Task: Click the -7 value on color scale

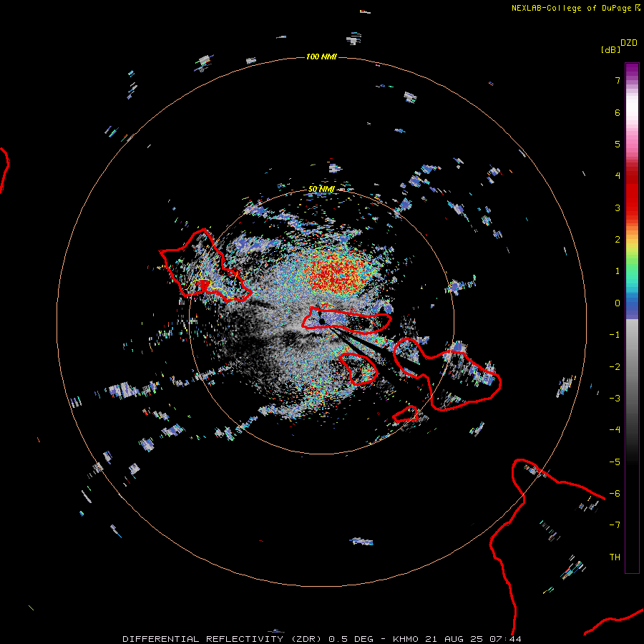Action: [615, 525]
